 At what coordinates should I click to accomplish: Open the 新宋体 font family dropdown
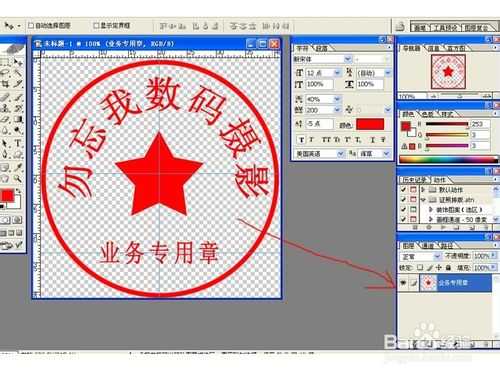pos(348,59)
